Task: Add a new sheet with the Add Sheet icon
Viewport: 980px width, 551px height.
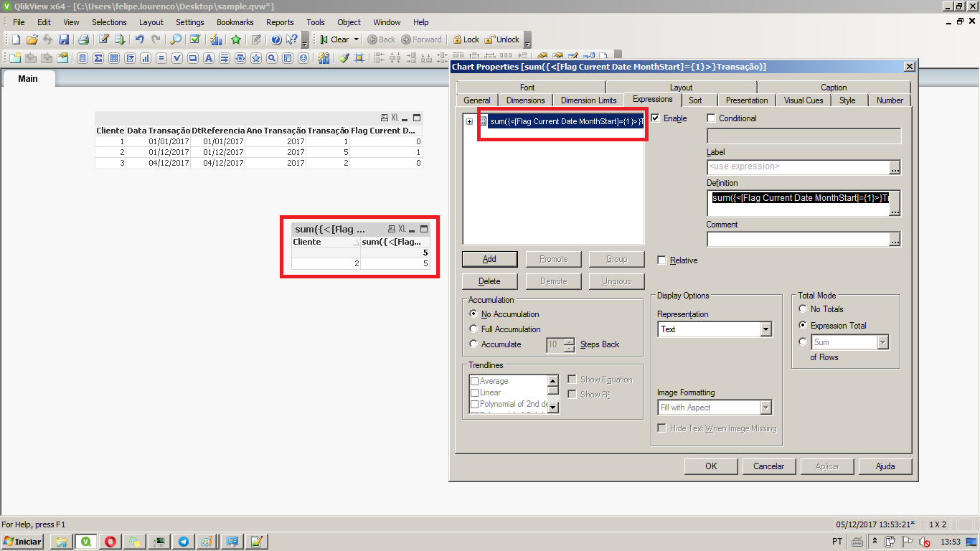Action: click(16, 58)
